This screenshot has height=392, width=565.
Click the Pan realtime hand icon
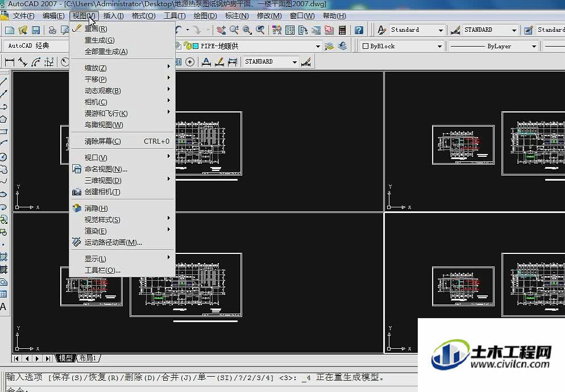coord(221,30)
